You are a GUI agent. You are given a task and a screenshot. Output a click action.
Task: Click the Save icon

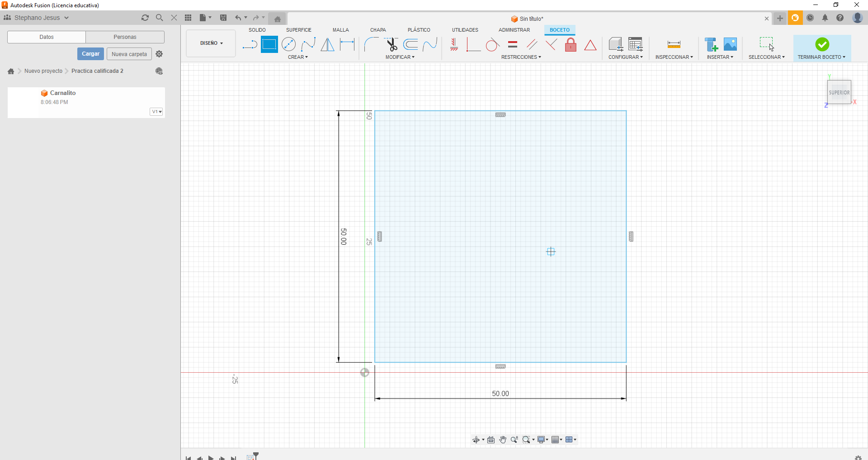223,18
